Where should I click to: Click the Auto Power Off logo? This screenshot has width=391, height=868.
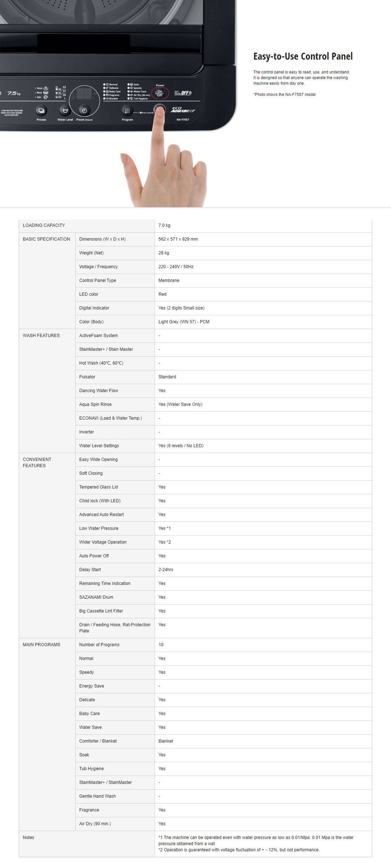click(x=183, y=93)
